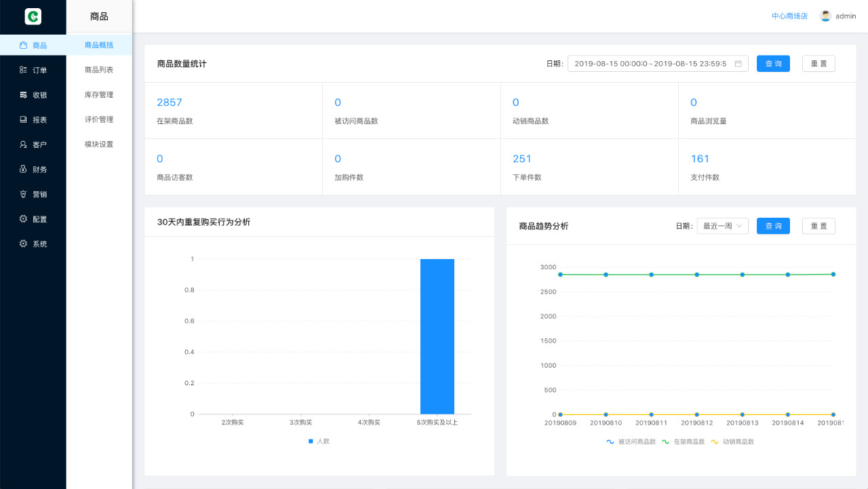Viewport: 868px width, 489px height.
Task: Open the 最近一周 date range dropdown
Action: 722,226
